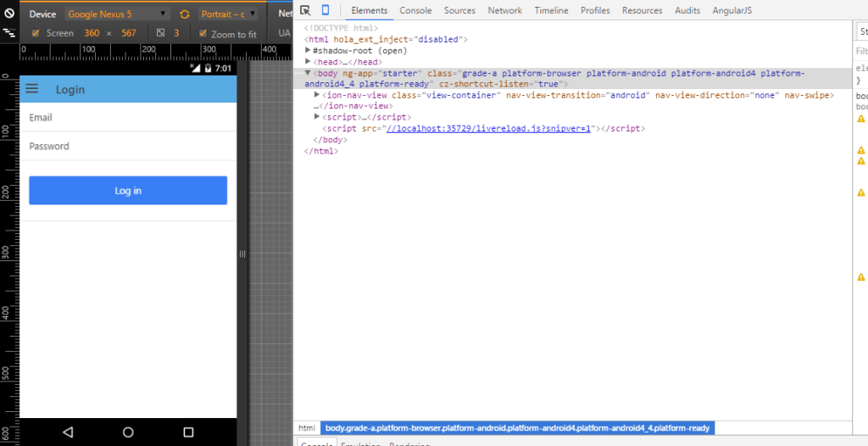Open the Network tab
Screen dimensions: 868x446
504,10
